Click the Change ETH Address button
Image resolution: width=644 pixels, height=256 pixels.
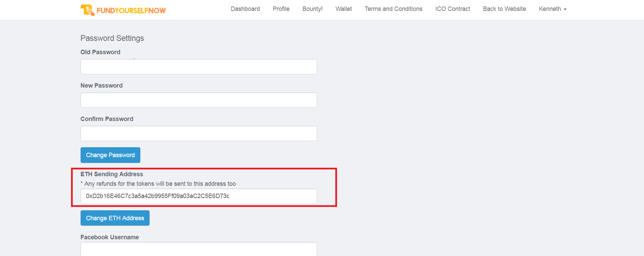(x=115, y=218)
